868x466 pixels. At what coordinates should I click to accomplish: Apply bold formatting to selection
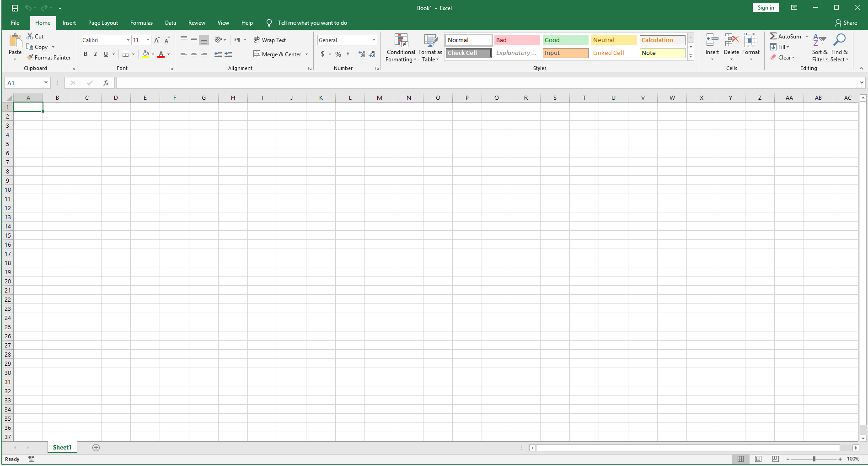pos(86,54)
